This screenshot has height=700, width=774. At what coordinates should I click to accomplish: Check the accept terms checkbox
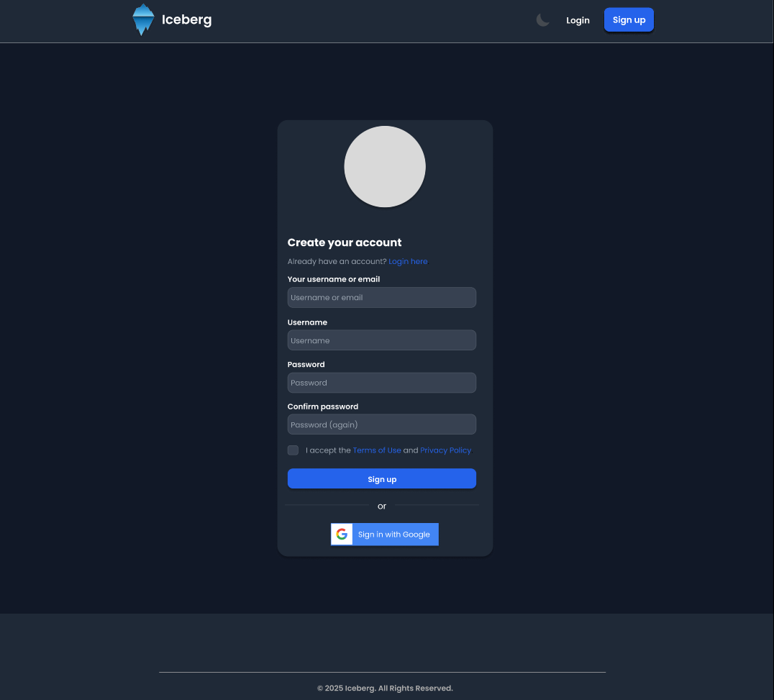tap(293, 450)
